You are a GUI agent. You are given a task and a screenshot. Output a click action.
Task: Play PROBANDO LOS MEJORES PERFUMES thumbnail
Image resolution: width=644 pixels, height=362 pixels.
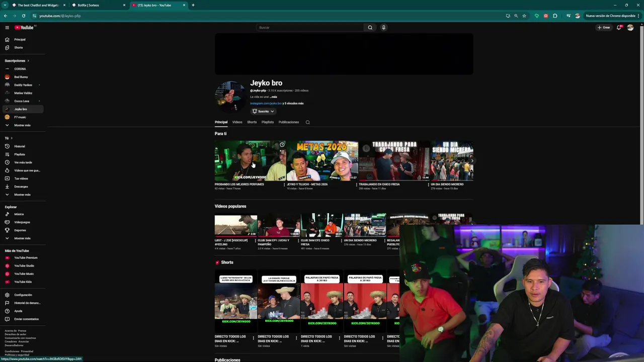pos(250,161)
